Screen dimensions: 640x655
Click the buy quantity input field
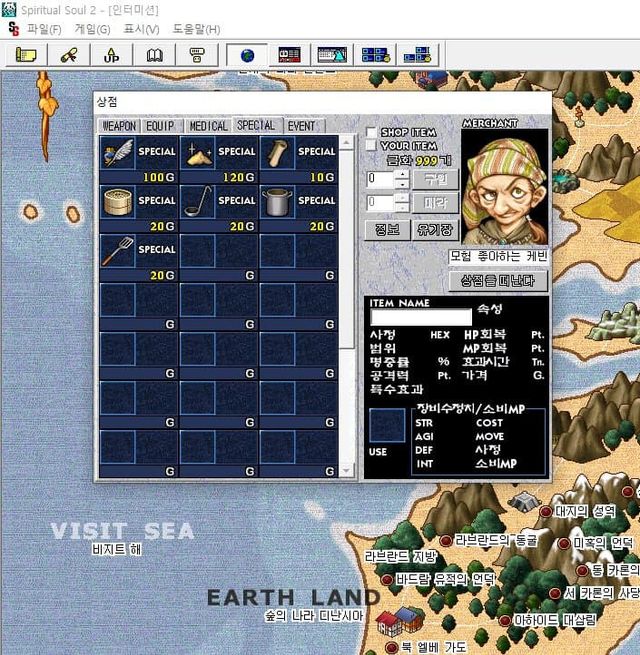(x=379, y=179)
